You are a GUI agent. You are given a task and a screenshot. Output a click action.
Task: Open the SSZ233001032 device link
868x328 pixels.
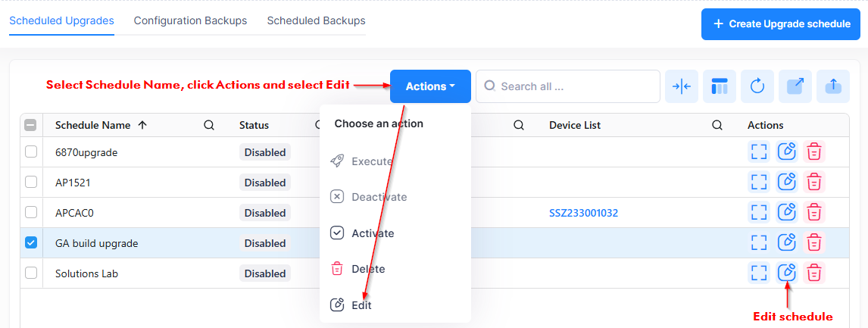pyautogui.click(x=583, y=213)
